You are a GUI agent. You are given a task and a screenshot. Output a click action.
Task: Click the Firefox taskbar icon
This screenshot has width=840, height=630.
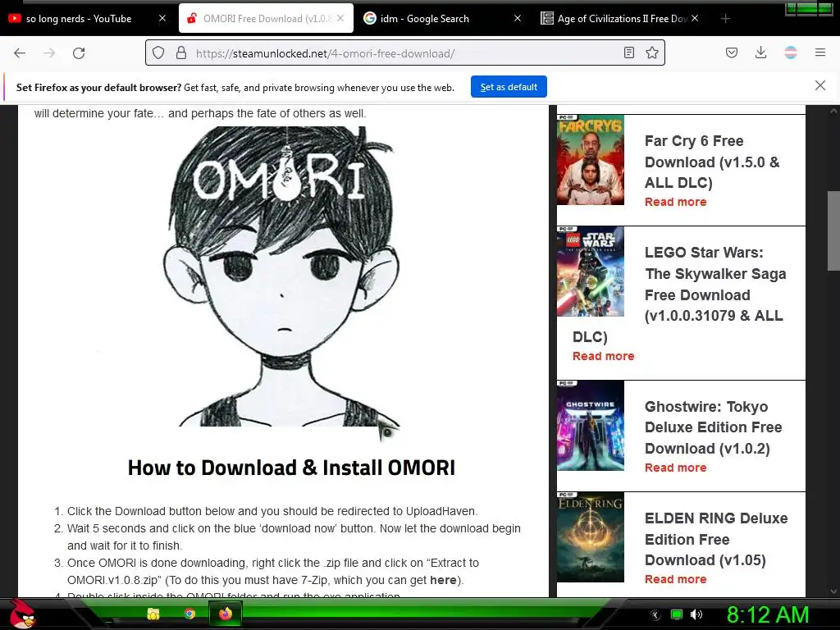click(225, 614)
